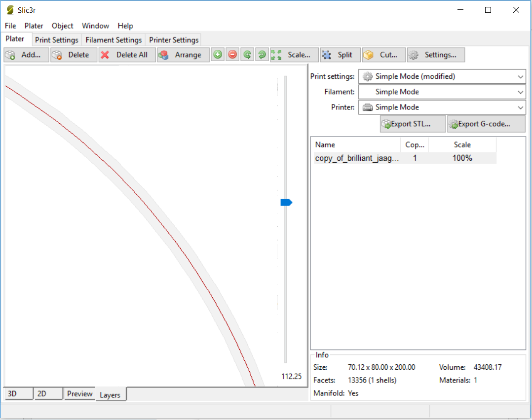
Task: Click the green plus More copies icon
Action: (x=218, y=55)
